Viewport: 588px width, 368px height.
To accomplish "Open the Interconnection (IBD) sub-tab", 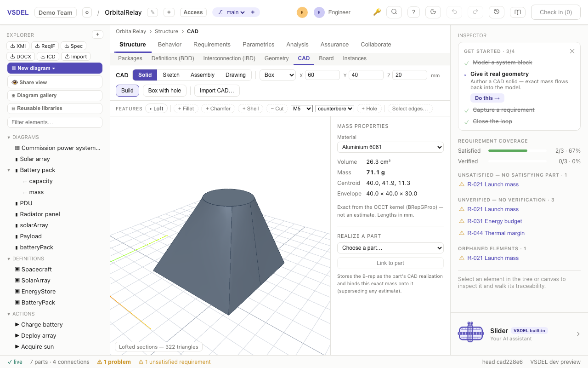I will [x=229, y=58].
